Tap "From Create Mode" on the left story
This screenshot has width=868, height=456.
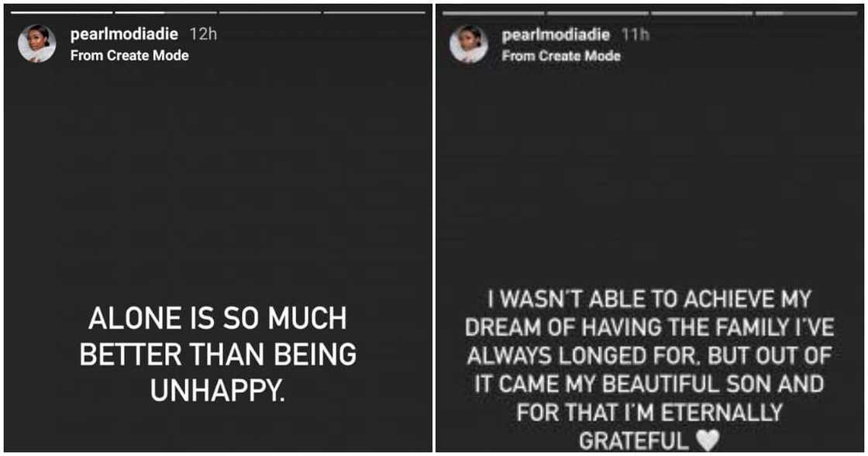click(129, 55)
